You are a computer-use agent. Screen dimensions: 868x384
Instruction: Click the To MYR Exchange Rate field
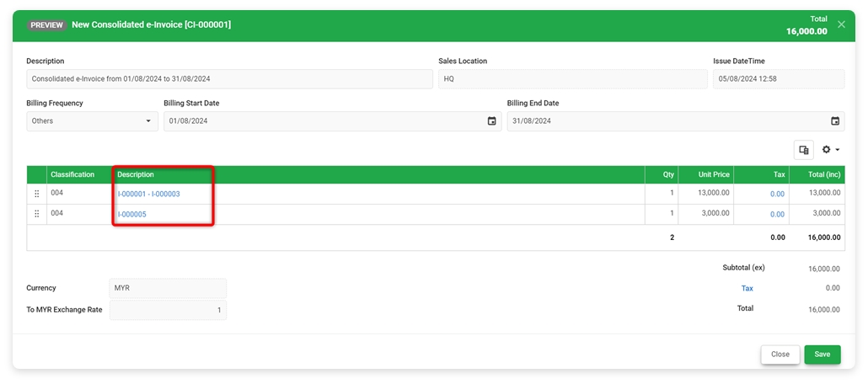tap(168, 310)
